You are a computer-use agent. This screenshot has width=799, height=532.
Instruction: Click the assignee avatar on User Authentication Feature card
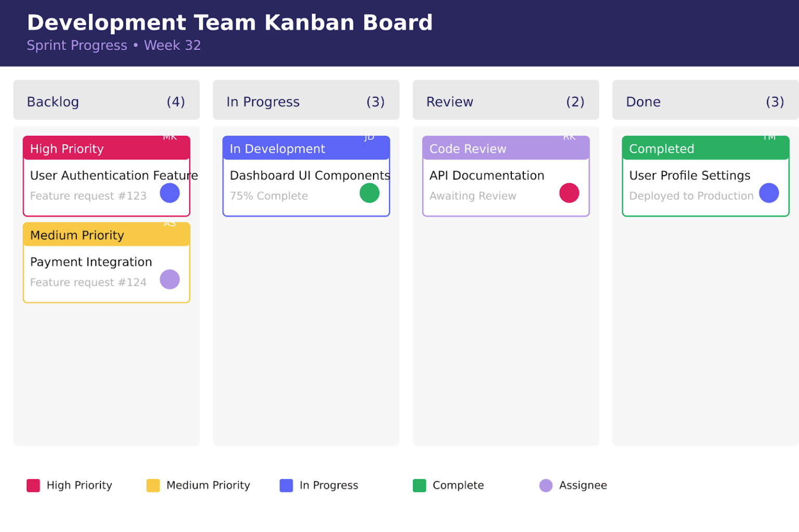[x=170, y=193]
